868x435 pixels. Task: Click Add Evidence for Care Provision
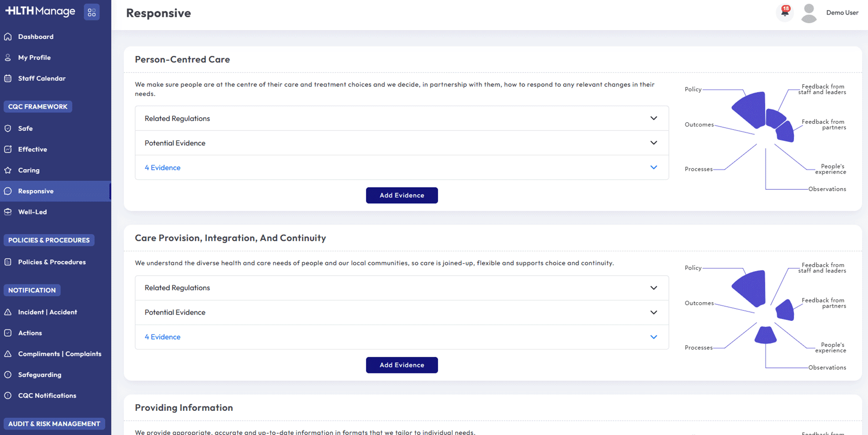(x=402, y=365)
